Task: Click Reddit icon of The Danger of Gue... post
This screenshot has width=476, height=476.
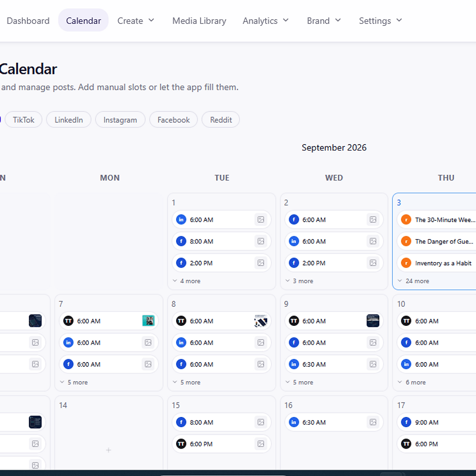Action: (x=406, y=241)
